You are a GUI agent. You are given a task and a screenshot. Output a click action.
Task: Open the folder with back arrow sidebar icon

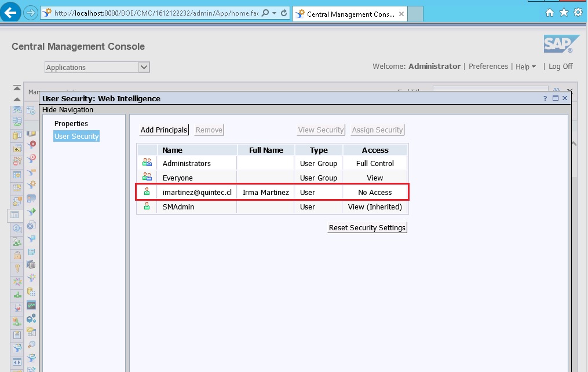[17, 148]
